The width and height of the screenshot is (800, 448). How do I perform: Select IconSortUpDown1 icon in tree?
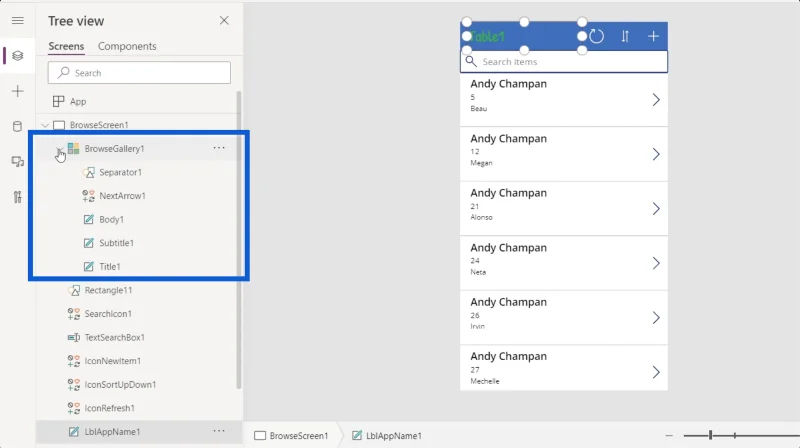click(73, 385)
